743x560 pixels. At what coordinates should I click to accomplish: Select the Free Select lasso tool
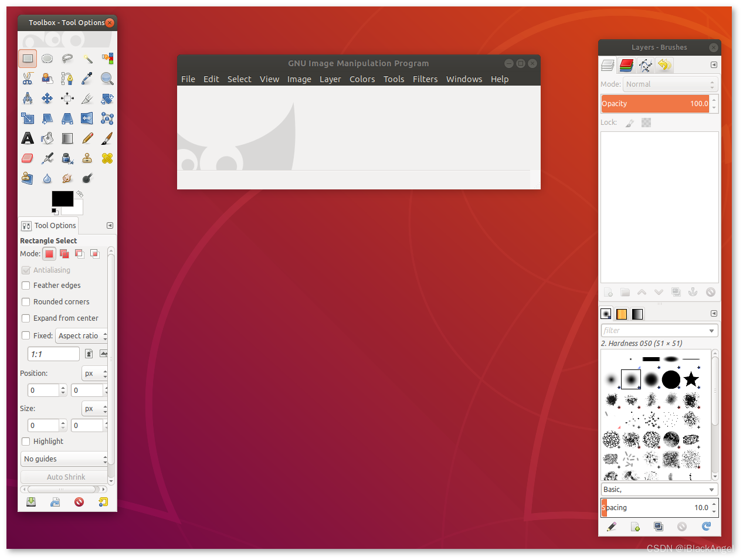coord(67,59)
